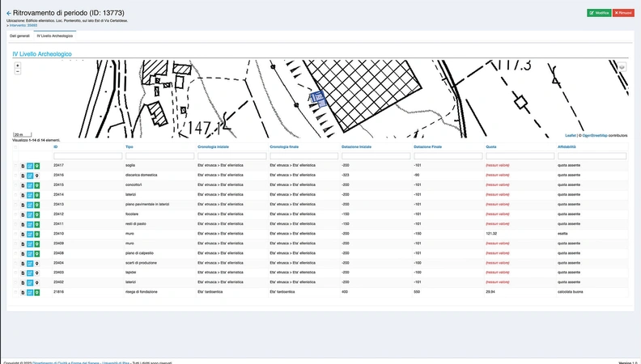The height and width of the screenshot is (364, 641).
Task: Select the checkbox for row 23410
Action: click(15, 234)
